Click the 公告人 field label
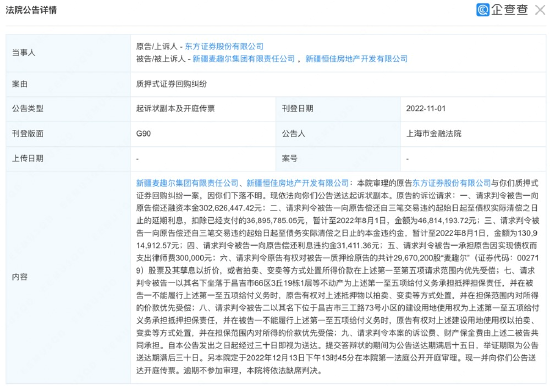The height and width of the screenshot is (386, 550). point(294,133)
